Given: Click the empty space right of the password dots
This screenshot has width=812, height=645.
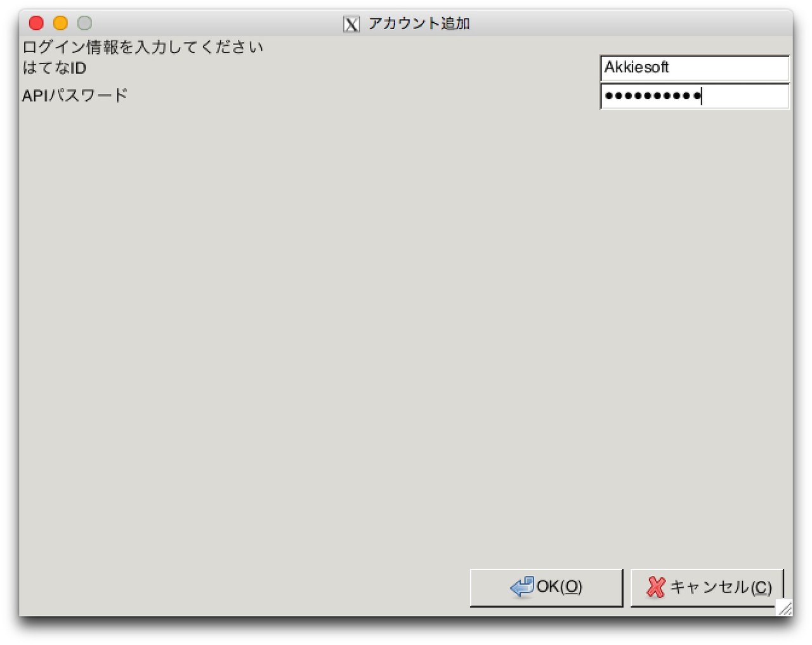Looking at the screenshot, I should 745,96.
